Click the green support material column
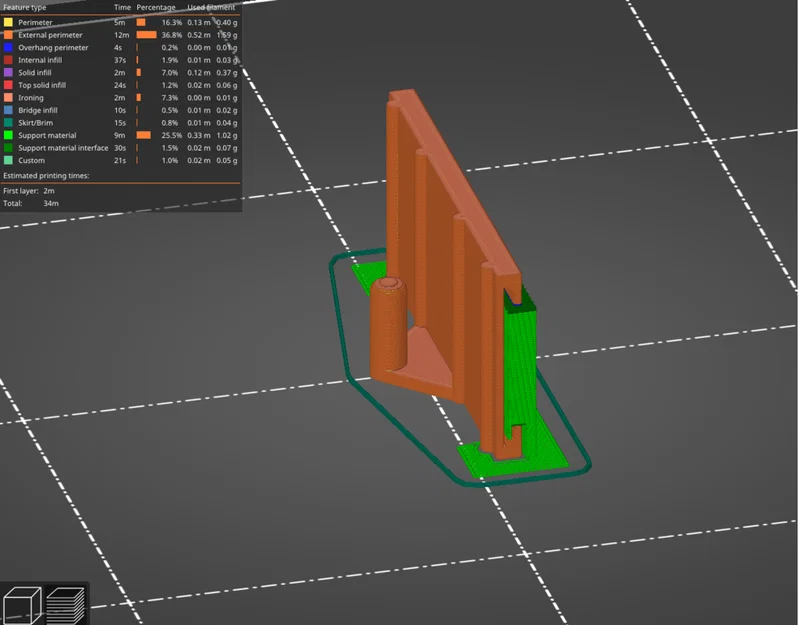Screen dimensions: 799x625 click(x=520, y=367)
